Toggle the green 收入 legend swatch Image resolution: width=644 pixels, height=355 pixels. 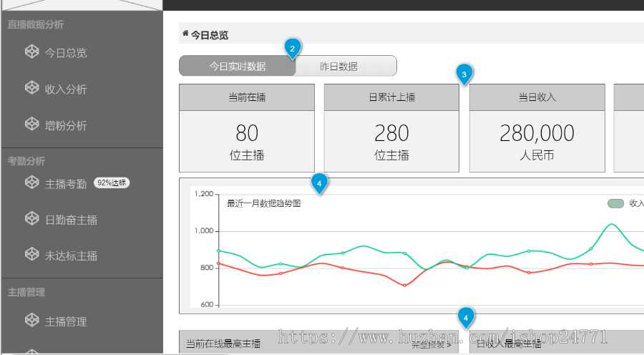[615, 203]
